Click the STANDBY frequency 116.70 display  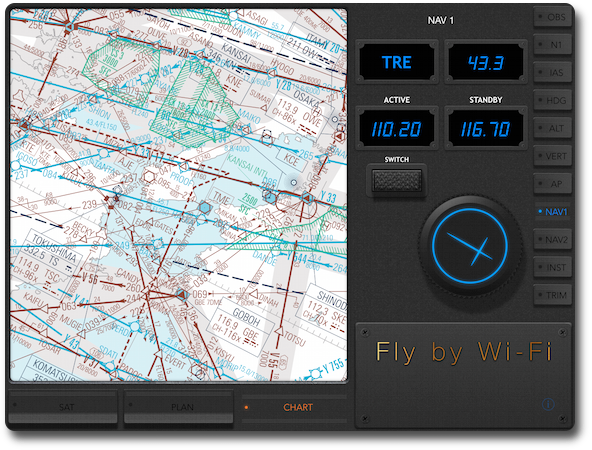point(486,129)
